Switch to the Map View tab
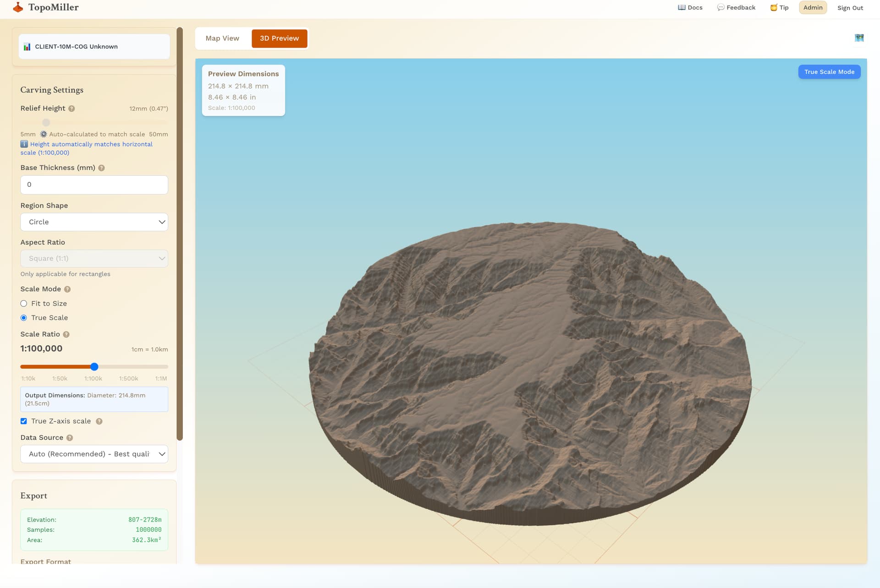This screenshot has height=588, width=880. pyautogui.click(x=222, y=38)
